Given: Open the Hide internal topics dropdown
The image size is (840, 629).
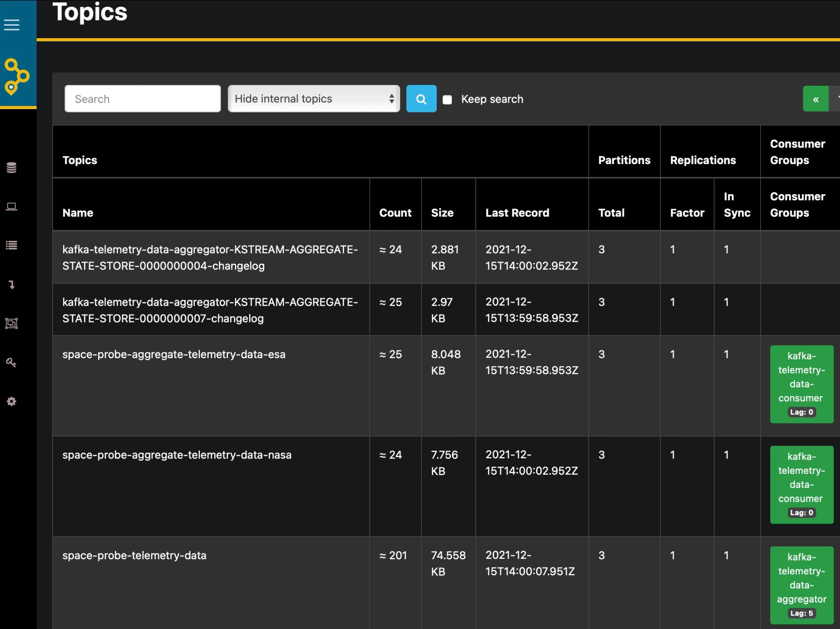Looking at the screenshot, I should point(314,99).
